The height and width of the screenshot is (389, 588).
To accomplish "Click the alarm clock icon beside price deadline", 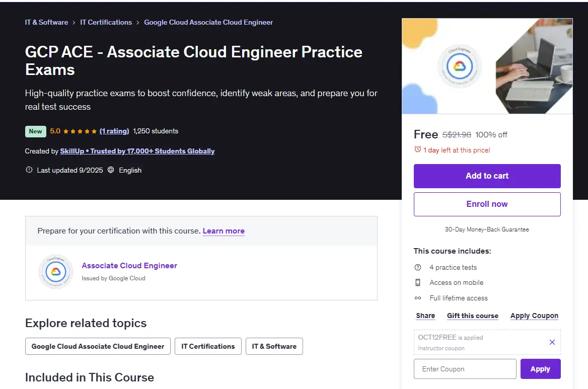I will point(417,149).
